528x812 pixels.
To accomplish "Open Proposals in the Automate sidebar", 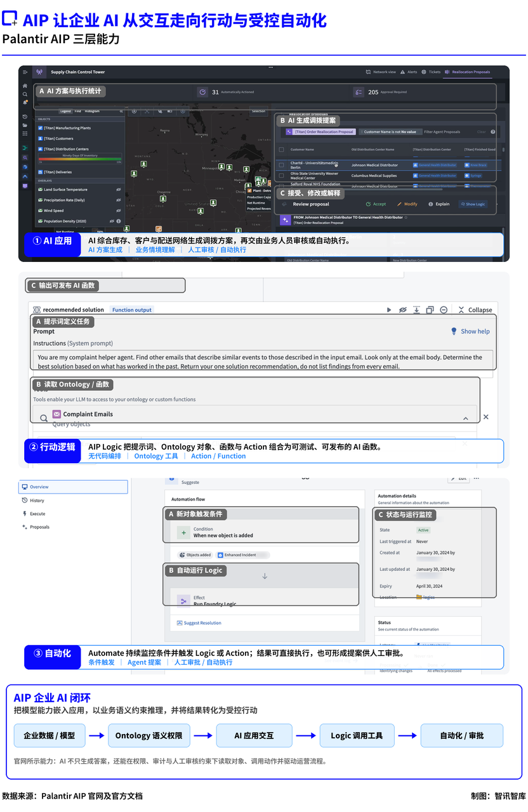I will (x=36, y=527).
